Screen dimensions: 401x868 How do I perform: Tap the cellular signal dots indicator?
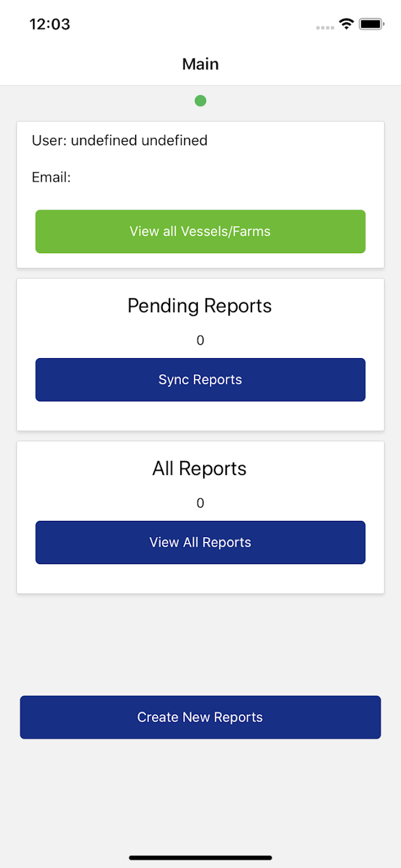pyautogui.click(x=325, y=27)
